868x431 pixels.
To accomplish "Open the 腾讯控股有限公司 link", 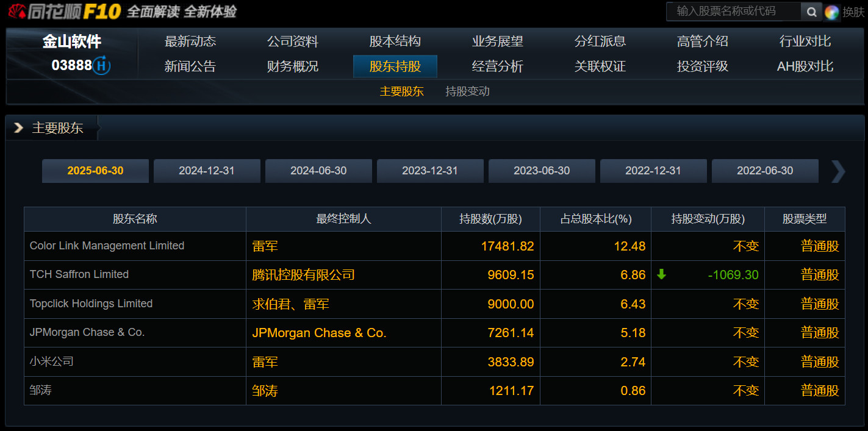I will point(304,275).
